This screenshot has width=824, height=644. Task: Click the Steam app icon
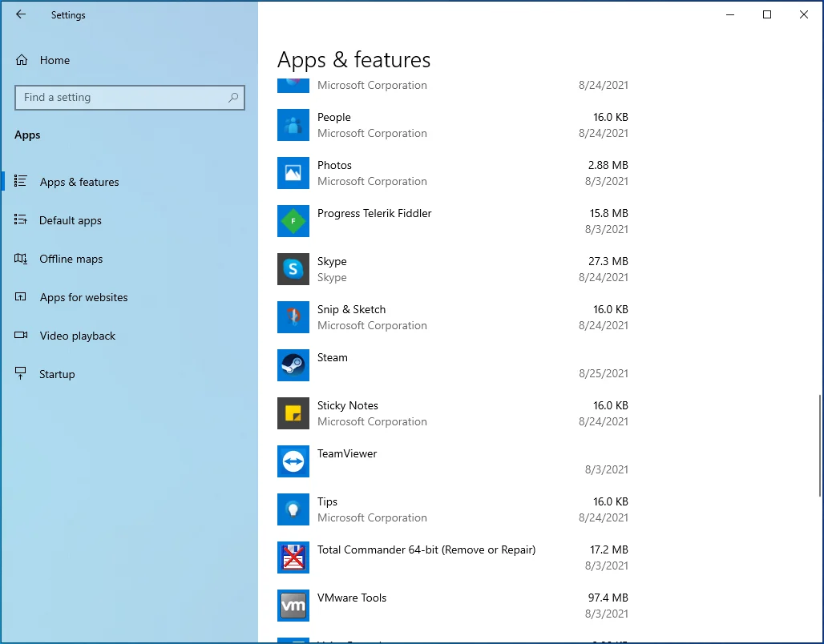pos(293,365)
